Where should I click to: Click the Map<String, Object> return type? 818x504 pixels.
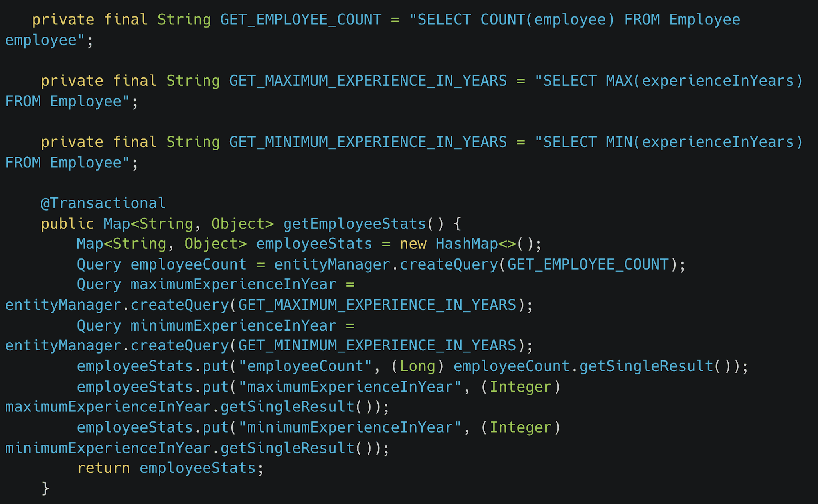click(189, 224)
